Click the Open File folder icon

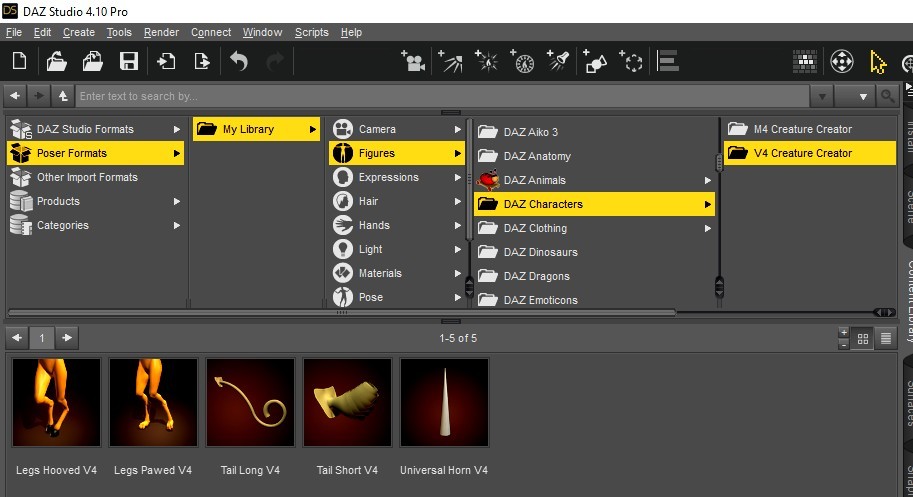(x=56, y=61)
